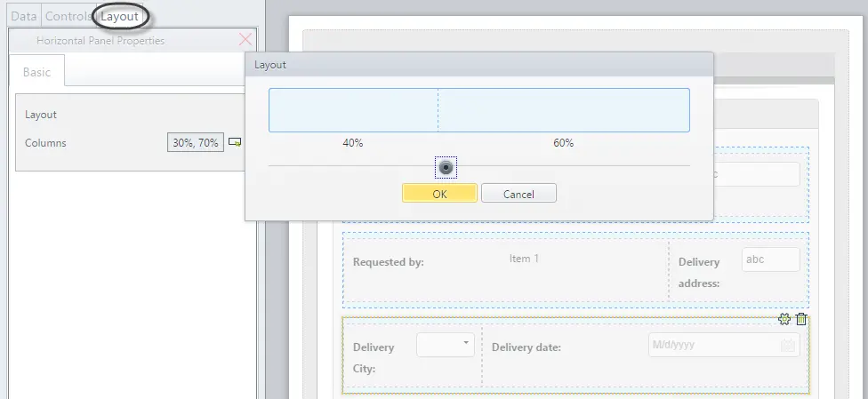
Task: Select the Delivery City label
Action: pos(374,357)
